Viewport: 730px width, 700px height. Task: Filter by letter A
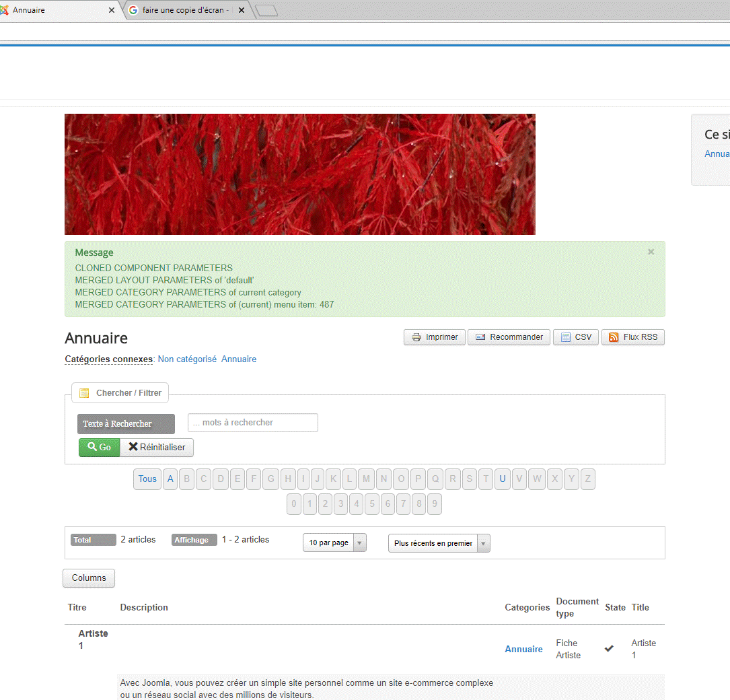[x=170, y=479]
